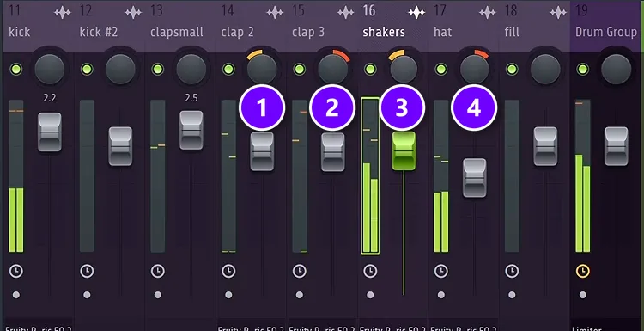
Task: Click the kick track volume fader
Action: coord(50,132)
